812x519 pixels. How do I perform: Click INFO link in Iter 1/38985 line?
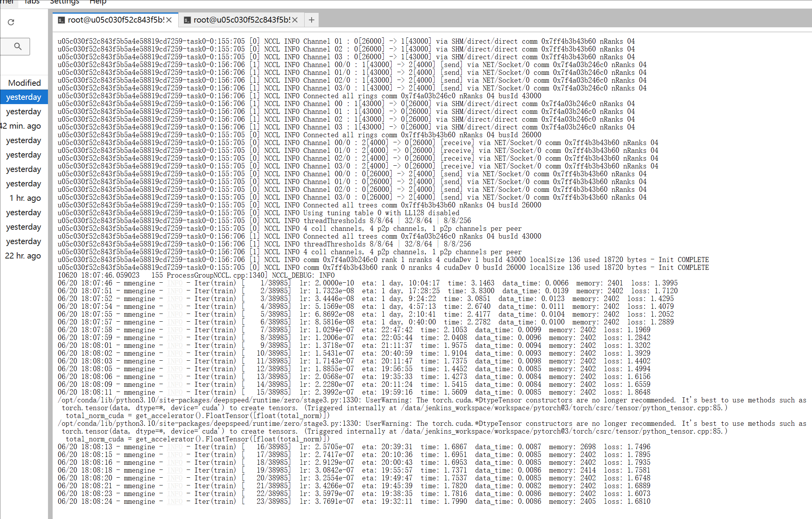(x=175, y=283)
